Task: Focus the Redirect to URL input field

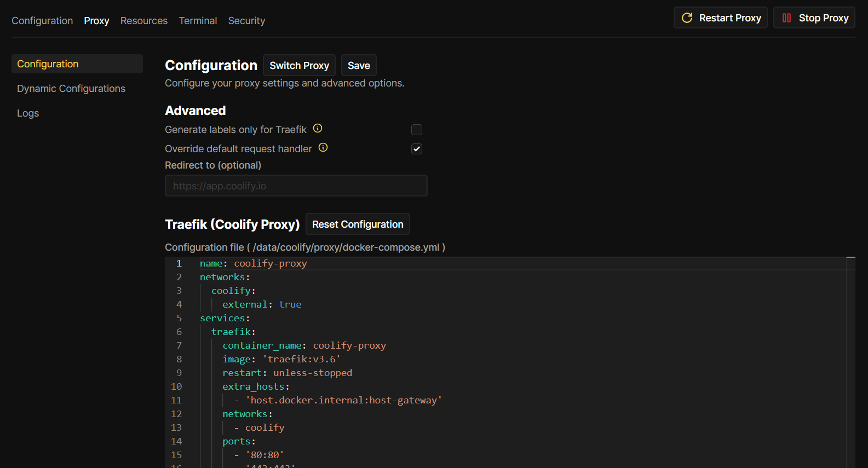Action: click(296, 186)
